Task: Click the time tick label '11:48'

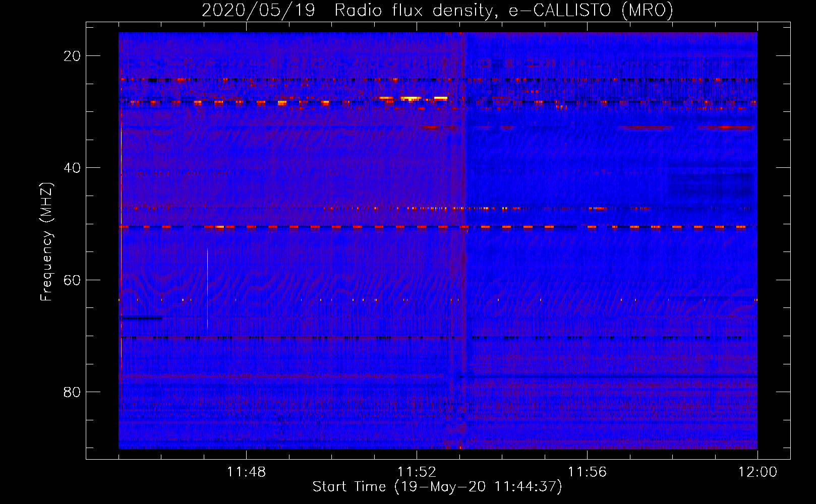Action: (x=246, y=472)
